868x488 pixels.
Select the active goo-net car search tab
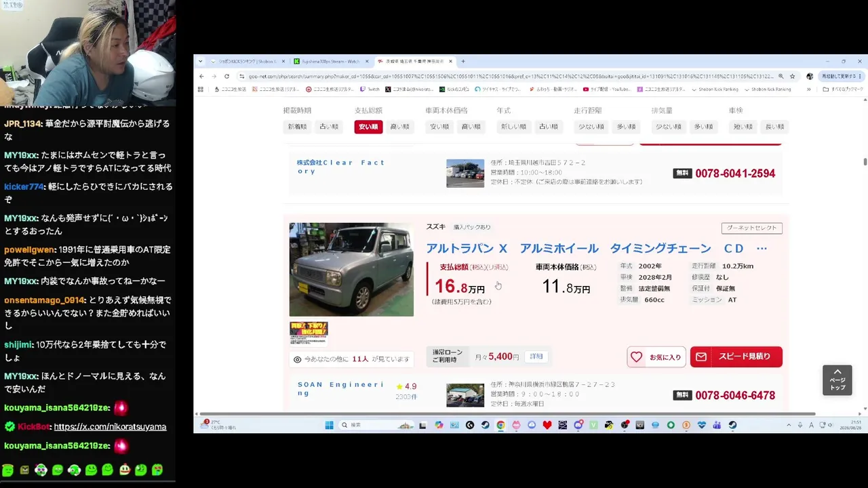click(415, 61)
